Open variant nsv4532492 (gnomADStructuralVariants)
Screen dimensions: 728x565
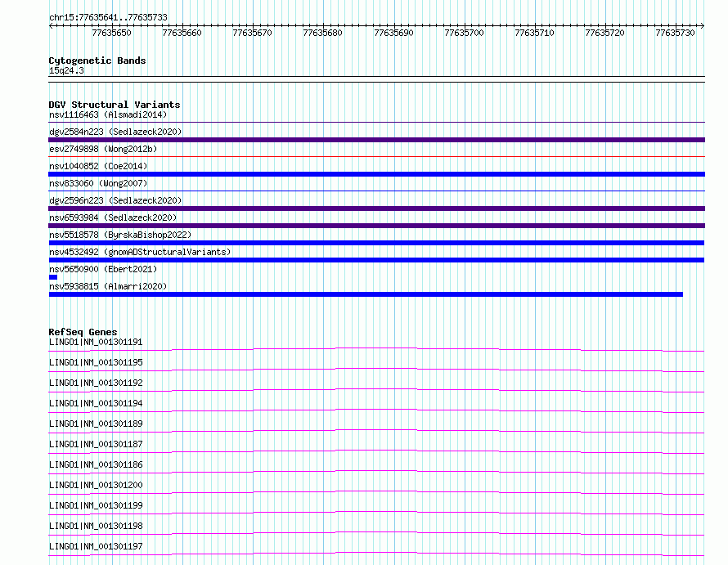140,252
